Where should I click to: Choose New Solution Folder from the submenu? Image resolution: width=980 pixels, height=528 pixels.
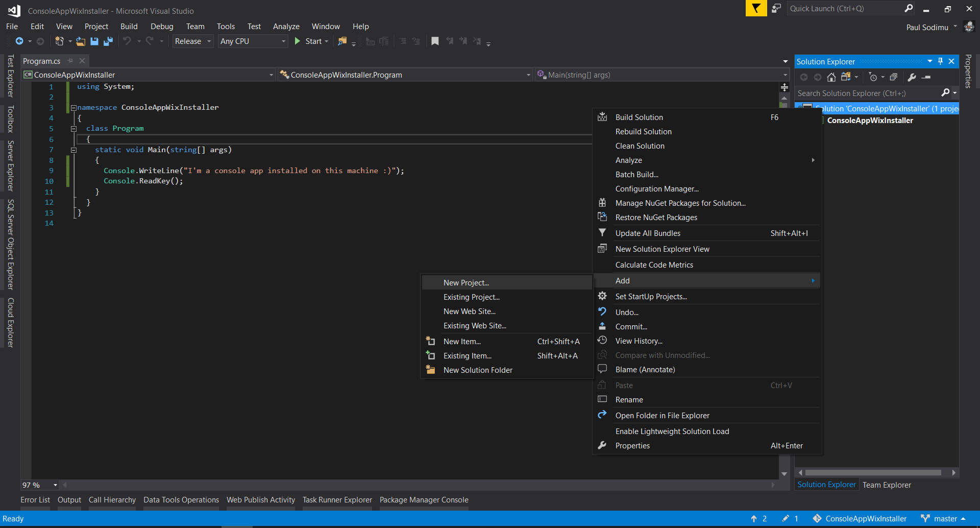[x=506, y=370]
